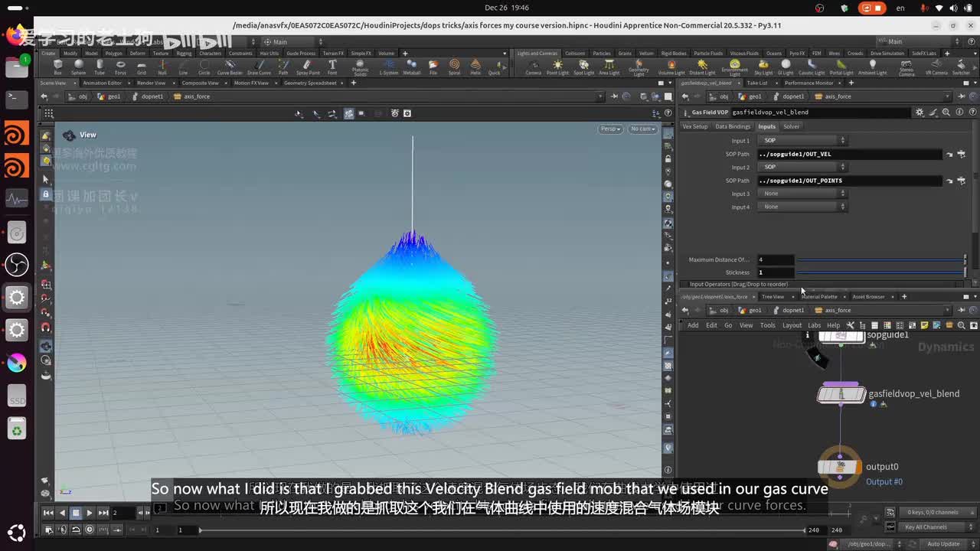
Task: Toggle the viewport lock icon
Action: point(668,158)
